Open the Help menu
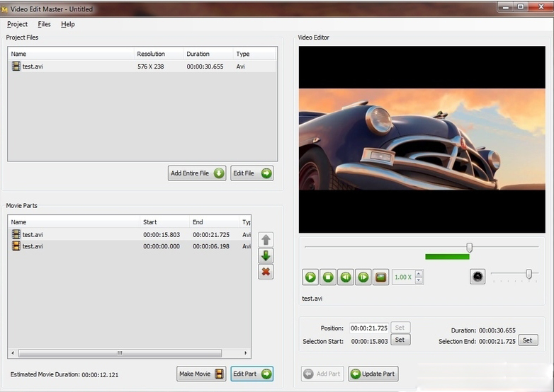The height and width of the screenshot is (392, 554). tap(67, 24)
